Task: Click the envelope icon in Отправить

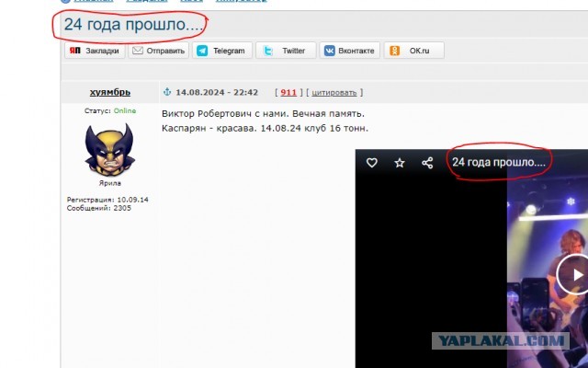Action: pos(138,51)
